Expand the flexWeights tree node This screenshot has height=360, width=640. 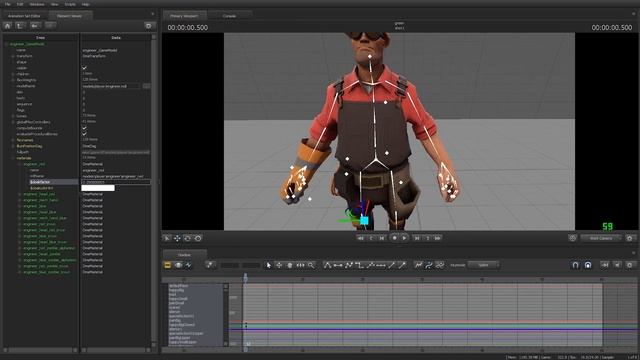[x=13, y=80]
